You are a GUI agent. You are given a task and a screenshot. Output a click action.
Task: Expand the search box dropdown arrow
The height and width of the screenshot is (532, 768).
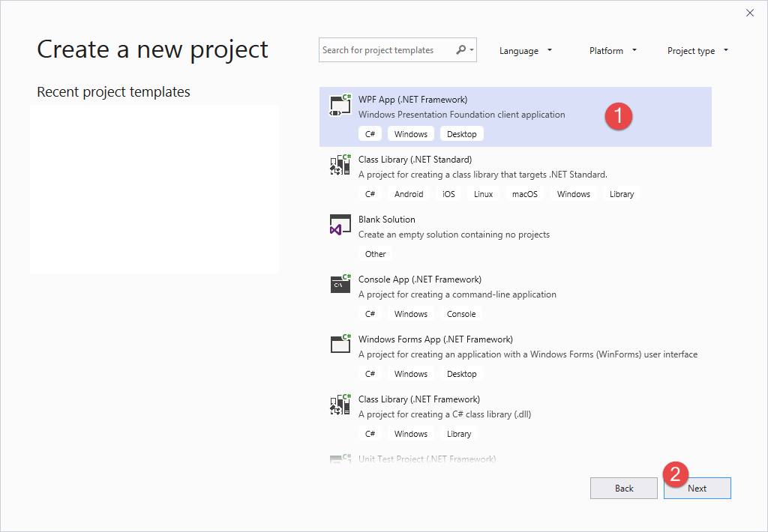pyautogui.click(x=470, y=49)
